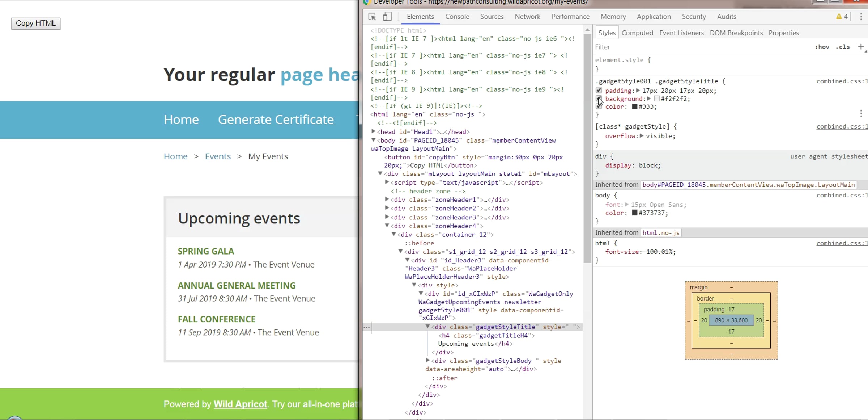Toggle the device toolbar icon
The height and width of the screenshot is (420, 868).
point(387,17)
